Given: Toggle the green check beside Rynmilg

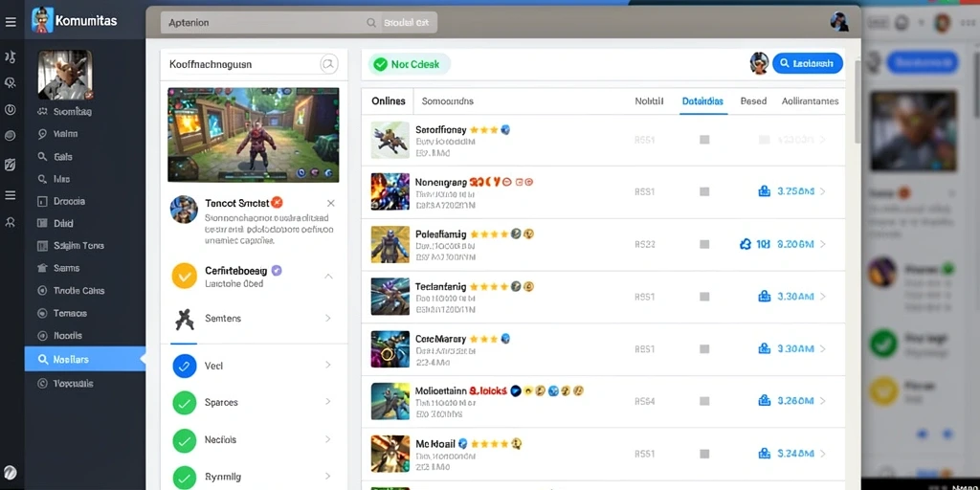Looking at the screenshot, I should click(x=185, y=477).
